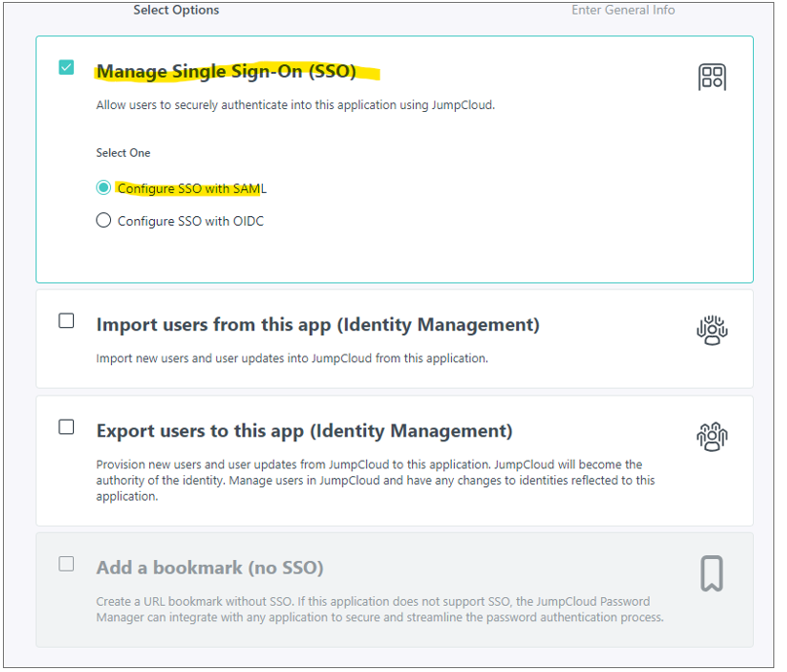Select Configure SSO with OIDC radio button
Screen dimensions: 787x672
[x=104, y=222]
